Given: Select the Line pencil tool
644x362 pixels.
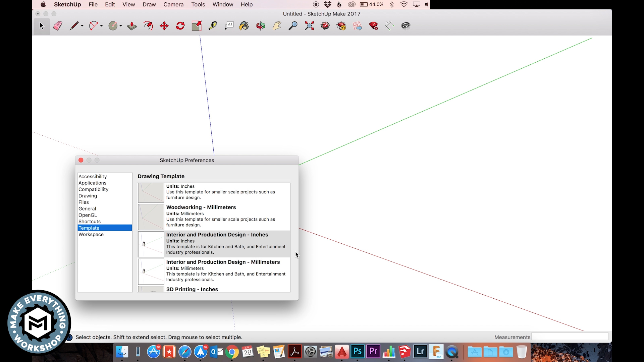Looking at the screenshot, I should click(74, 26).
